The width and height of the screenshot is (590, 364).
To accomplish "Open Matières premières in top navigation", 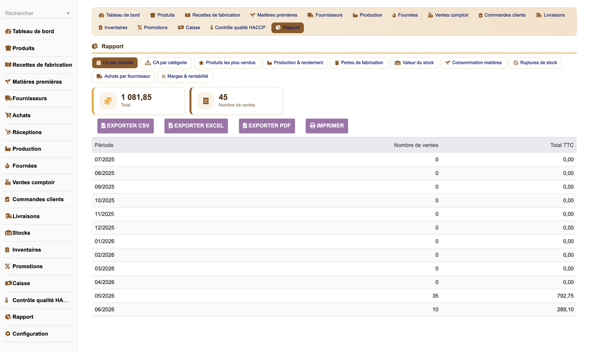I will pyautogui.click(x=273, y=15).
